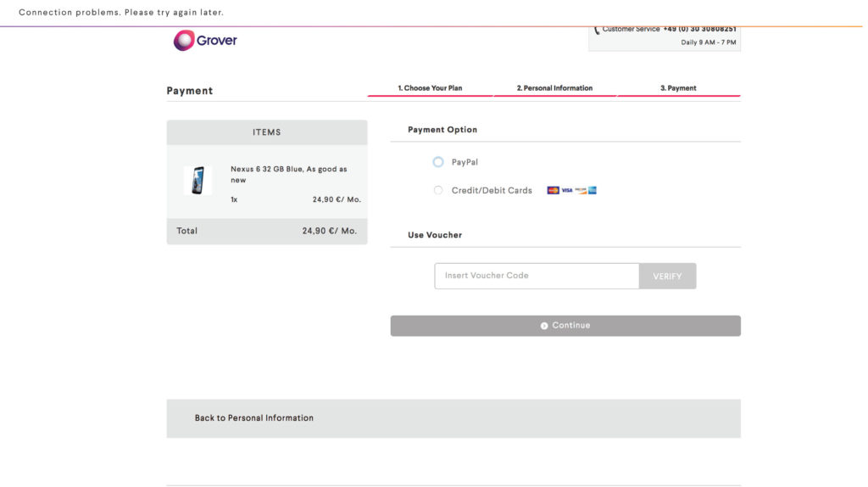868x487 pixels.
Task: Click the Grover logo
Action: coord(205,40)
